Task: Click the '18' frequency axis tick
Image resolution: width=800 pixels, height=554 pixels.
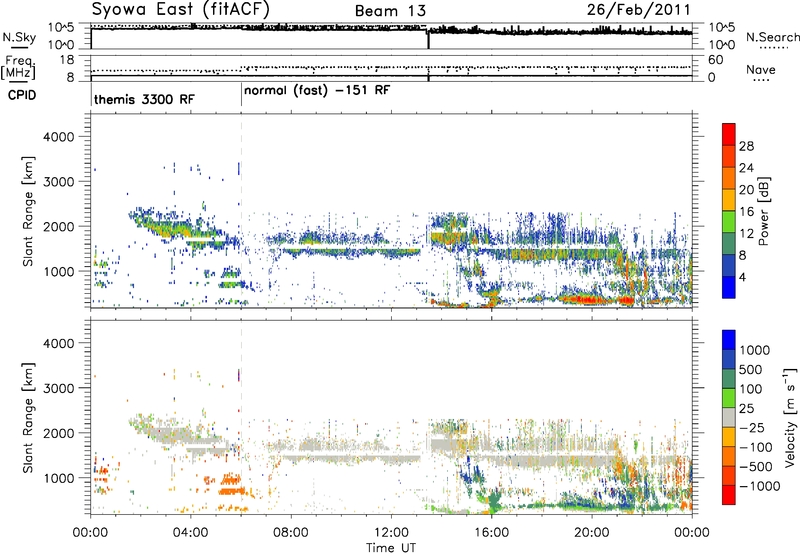Action: point(66,60)
